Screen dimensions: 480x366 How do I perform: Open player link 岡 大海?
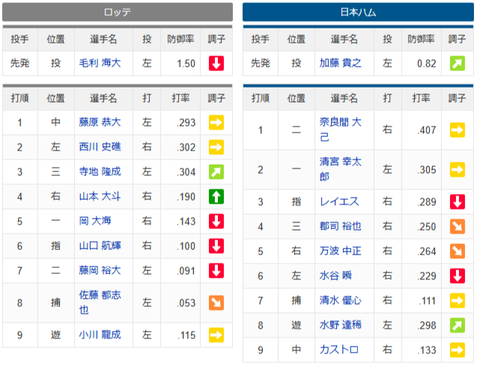[95, 221]
